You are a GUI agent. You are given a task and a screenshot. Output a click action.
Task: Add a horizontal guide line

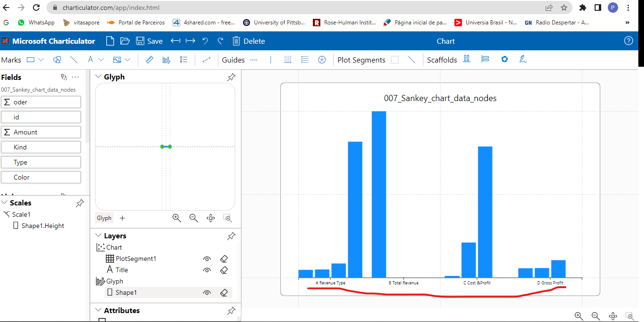tap(254, 60)
